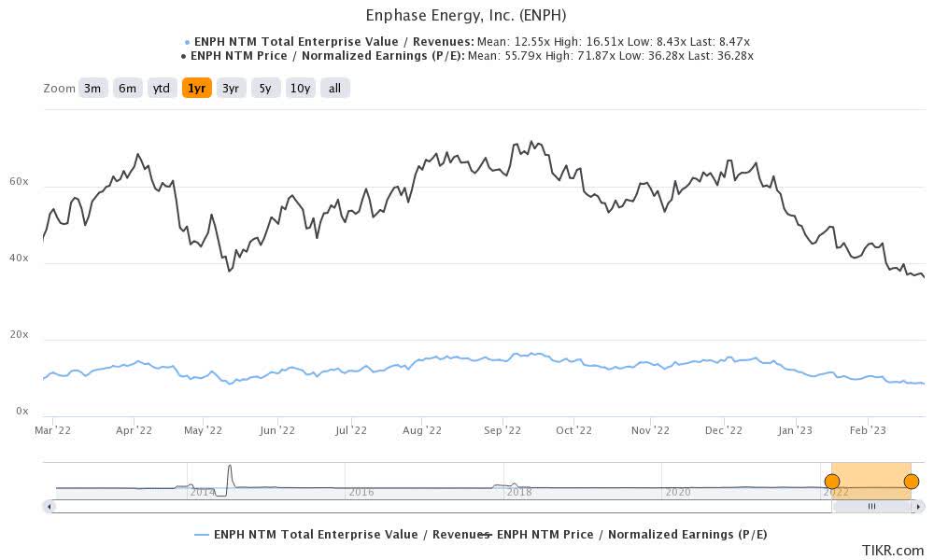
Task: Click the highlighted 1yr zoom button
Action: [196, 88]
